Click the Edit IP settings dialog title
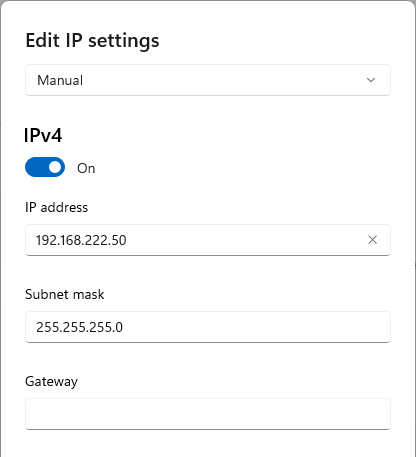416x457 pixels. click(92, 41)
